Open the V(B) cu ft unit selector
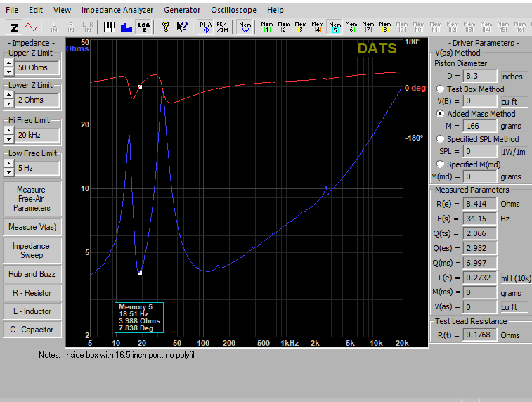This screenshot has height=402, width=532. click(x=514, y=101)
